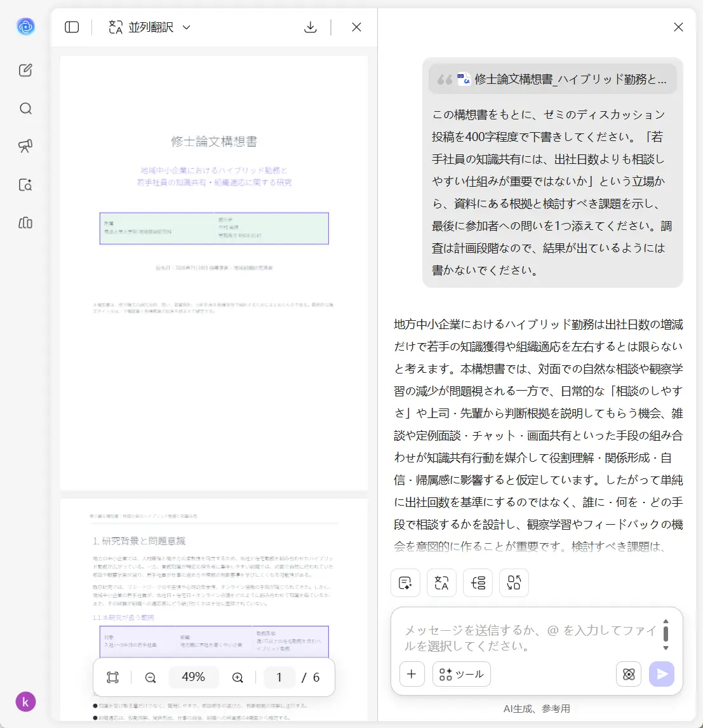Zoom in on the document

click(238, 677)
